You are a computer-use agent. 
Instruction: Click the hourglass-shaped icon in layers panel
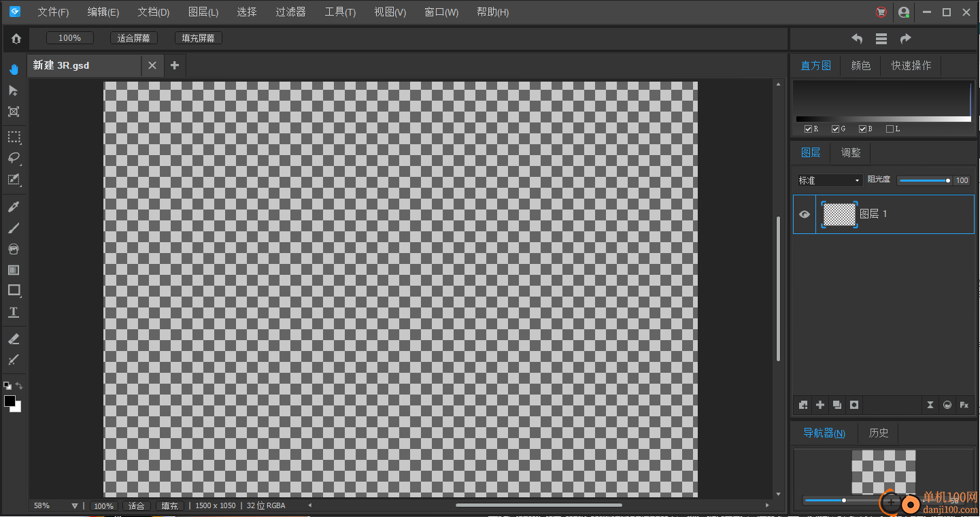click(930, 405)
